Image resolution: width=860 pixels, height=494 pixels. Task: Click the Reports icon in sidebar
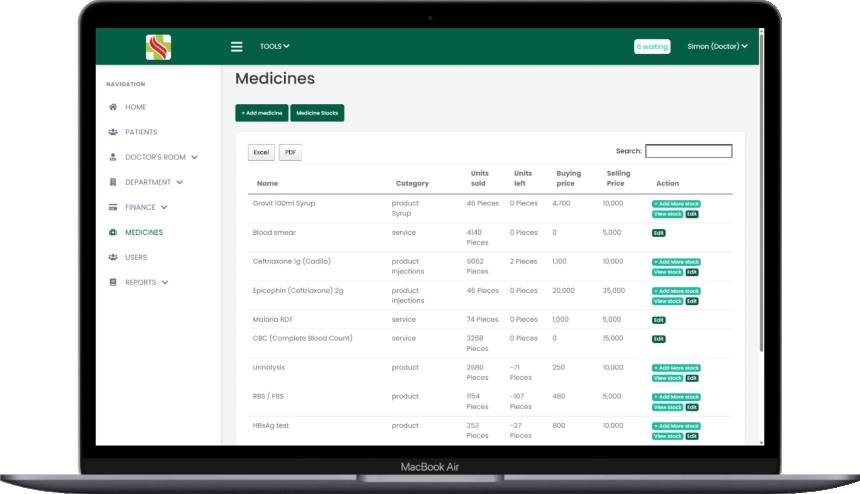pyautogui.click(x=113, y=282)
